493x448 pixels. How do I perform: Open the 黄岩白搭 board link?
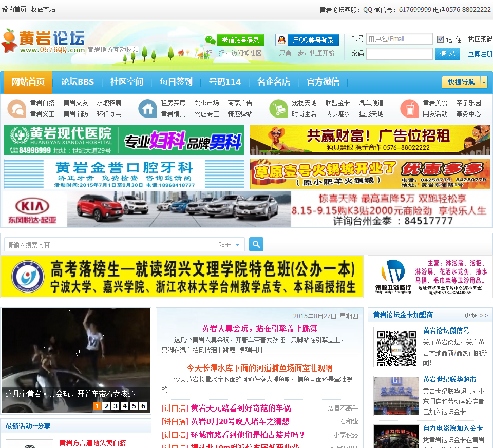click(x=43, y=103)
